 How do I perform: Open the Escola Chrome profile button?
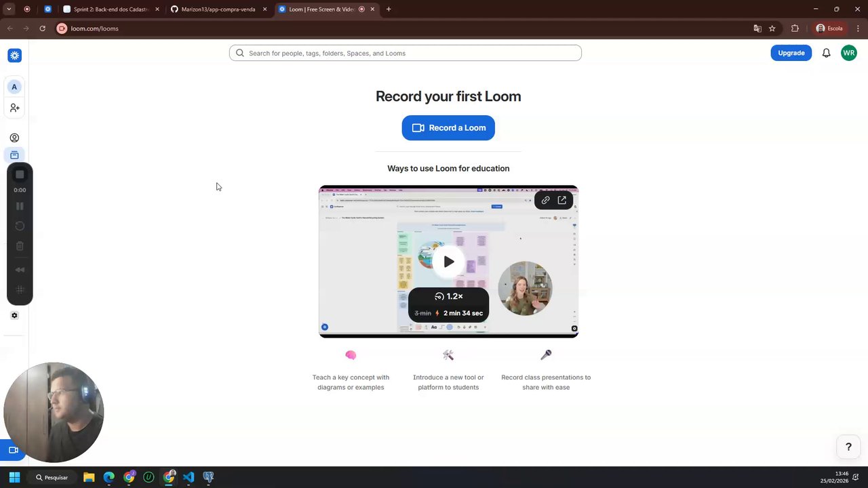[829, 28]
